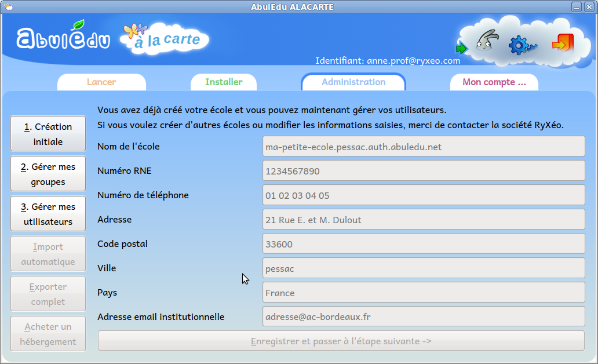Click the rabbit mascot icon in the cloud
The height and width of the screenshot is (364, 598).
coord(487,41)
